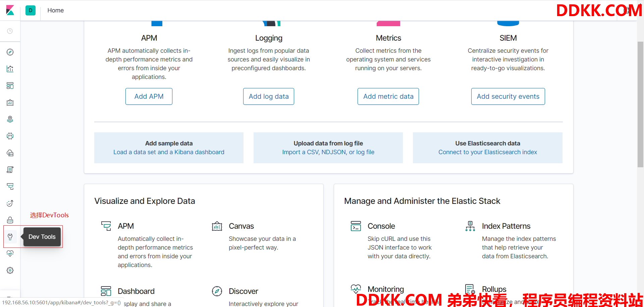Open the Rollups feature title

pyautogui.click(x=494, y=289)
